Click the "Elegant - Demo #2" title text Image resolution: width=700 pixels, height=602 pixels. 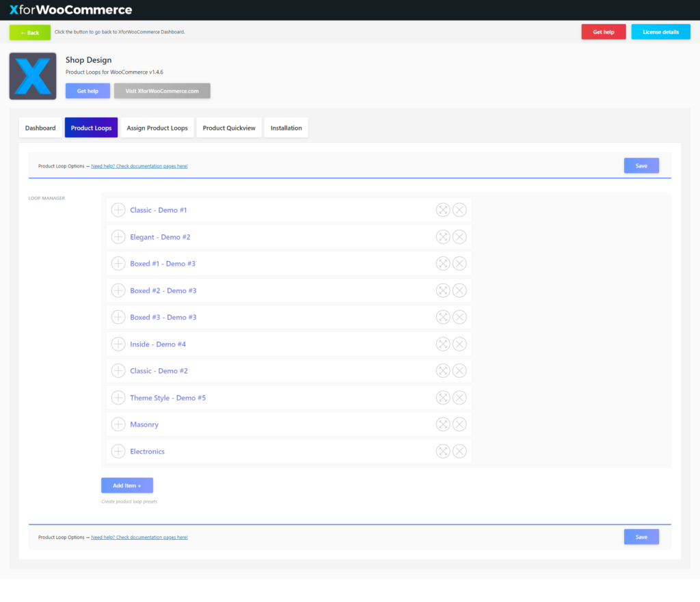coord(160,237)
